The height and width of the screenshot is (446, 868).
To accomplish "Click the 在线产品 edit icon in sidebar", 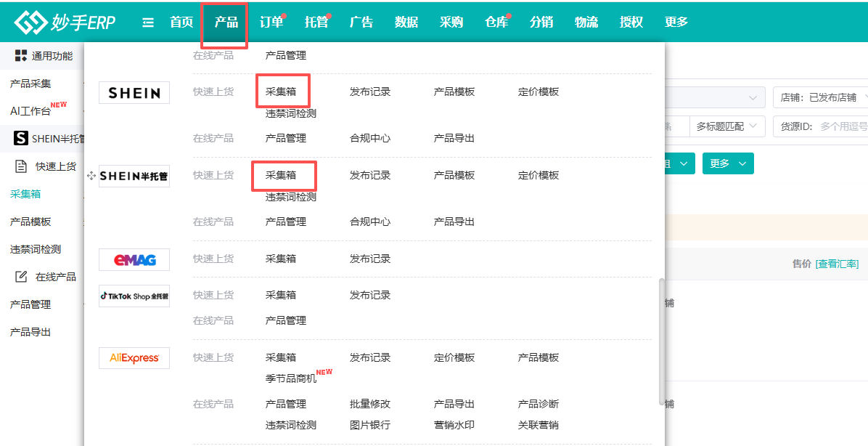I will [21, 277].
